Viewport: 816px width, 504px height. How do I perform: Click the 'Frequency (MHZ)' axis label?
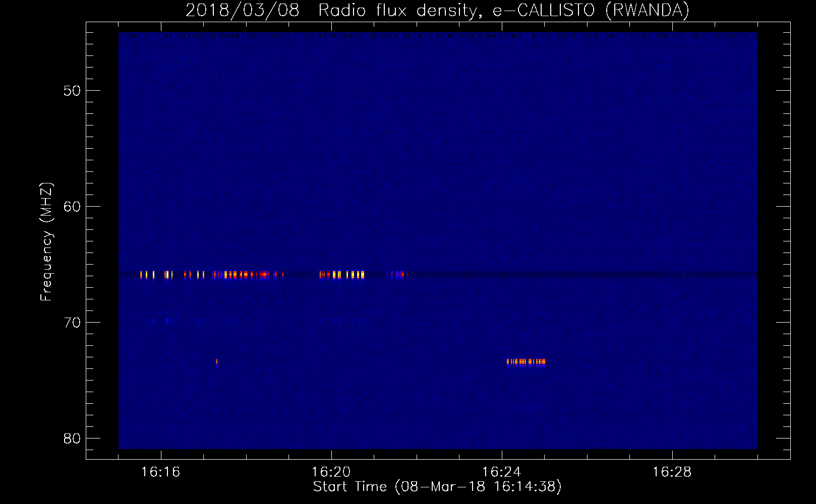46,242
